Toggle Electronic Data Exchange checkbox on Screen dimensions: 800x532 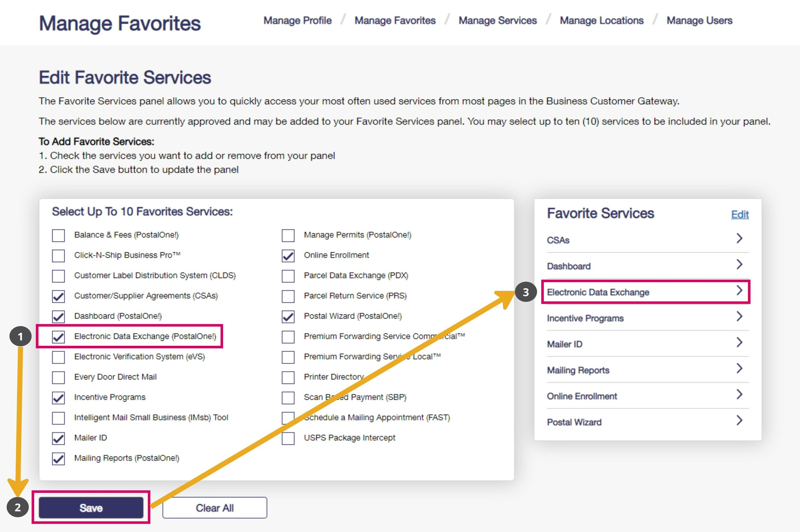[59, 336]
